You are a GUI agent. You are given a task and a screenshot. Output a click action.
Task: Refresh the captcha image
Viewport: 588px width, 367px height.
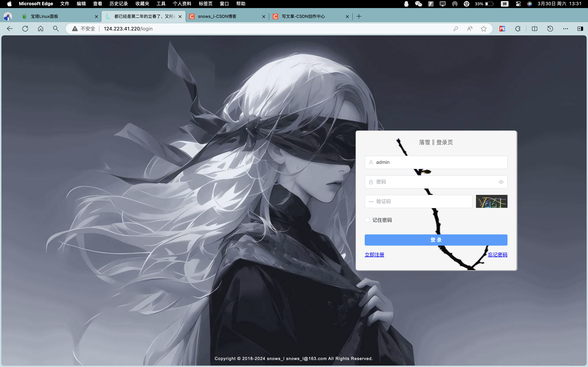click(x=491, y=201)
